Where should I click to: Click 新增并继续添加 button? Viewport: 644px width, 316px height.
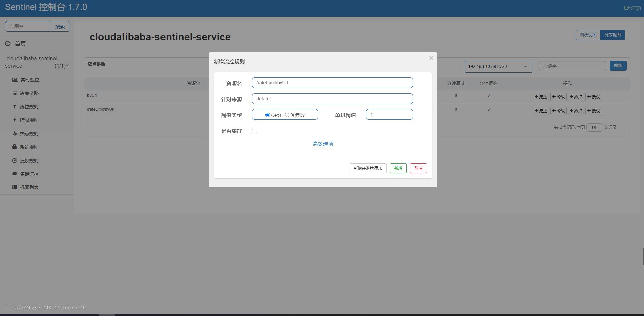click(368, 168)
